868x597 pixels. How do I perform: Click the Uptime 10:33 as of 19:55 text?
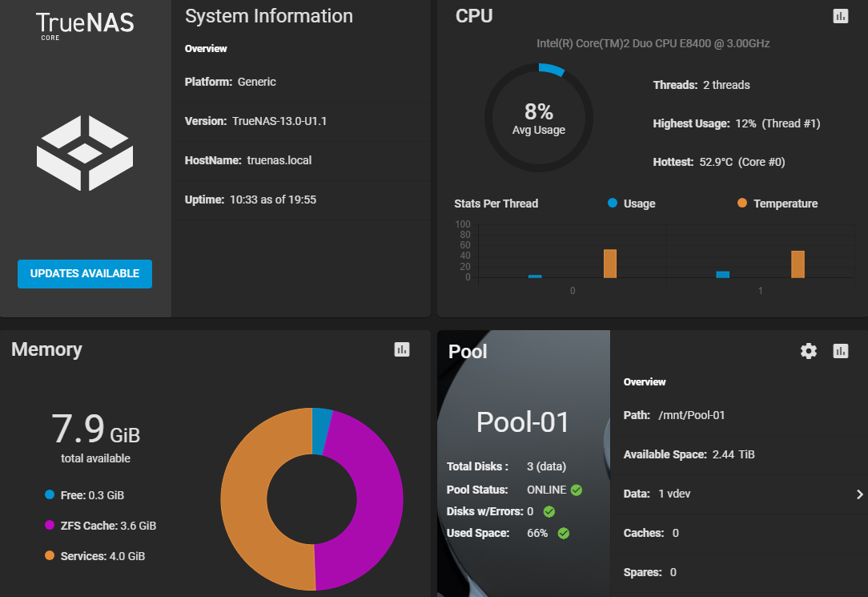pyautogui.click(x=250, y=200)
